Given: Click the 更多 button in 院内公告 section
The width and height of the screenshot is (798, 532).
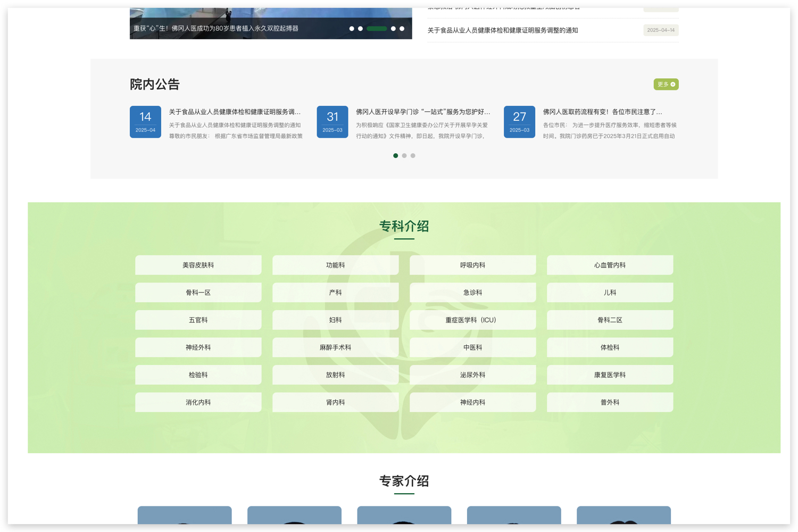Looking at the screenshot, I should (x=666, y=84).
